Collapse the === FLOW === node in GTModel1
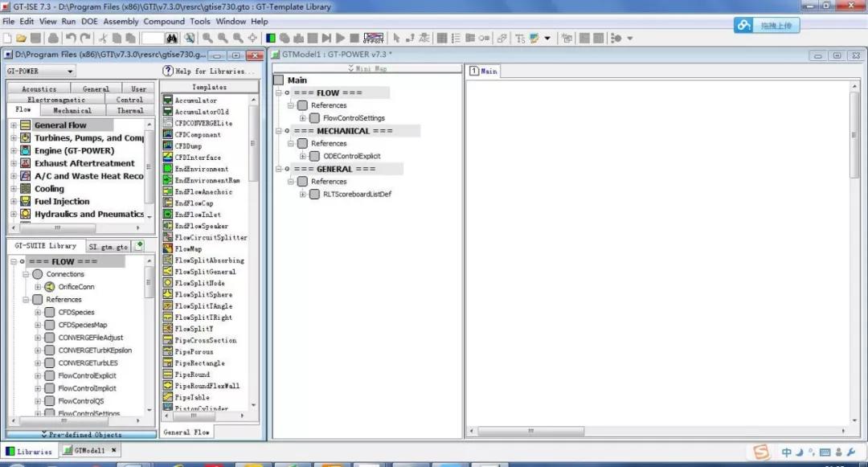Image resolution: width=868 pixels, height=467 pixels. point(279,93)
